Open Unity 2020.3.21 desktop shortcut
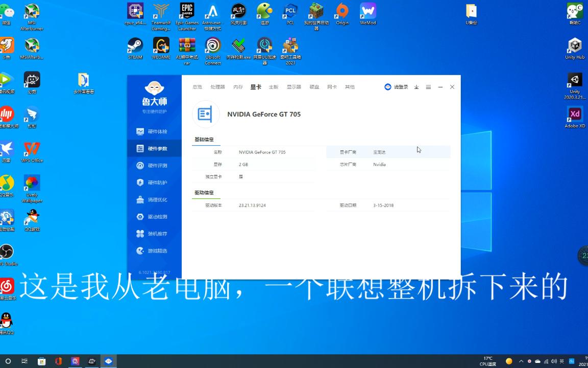Screen dimensions: 588x368 [575, 86]
